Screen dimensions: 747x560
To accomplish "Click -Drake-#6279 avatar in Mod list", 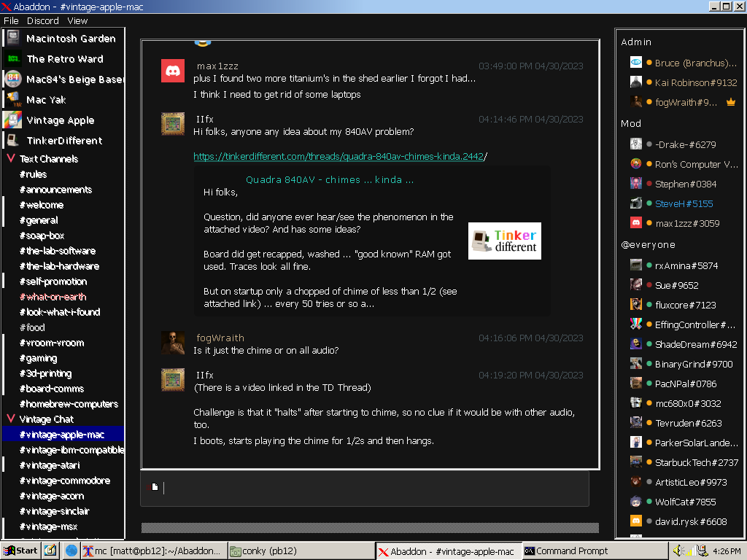I will [x=636, y=144].
